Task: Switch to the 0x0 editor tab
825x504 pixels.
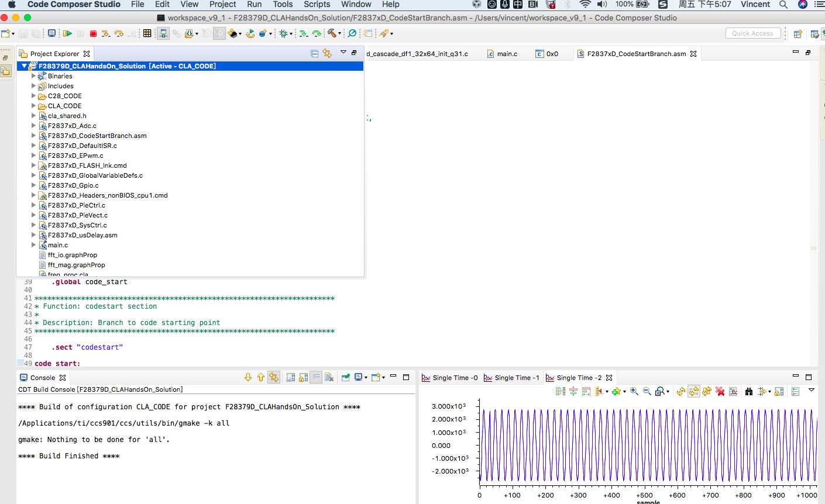Action: (547, 54)
